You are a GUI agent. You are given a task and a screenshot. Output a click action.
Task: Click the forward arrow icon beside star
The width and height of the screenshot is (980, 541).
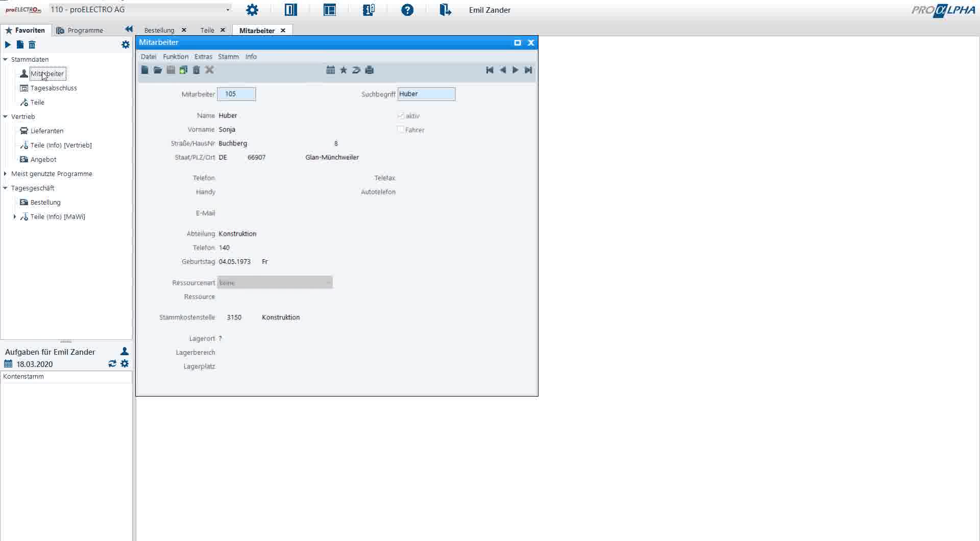(x=356, y=70)
